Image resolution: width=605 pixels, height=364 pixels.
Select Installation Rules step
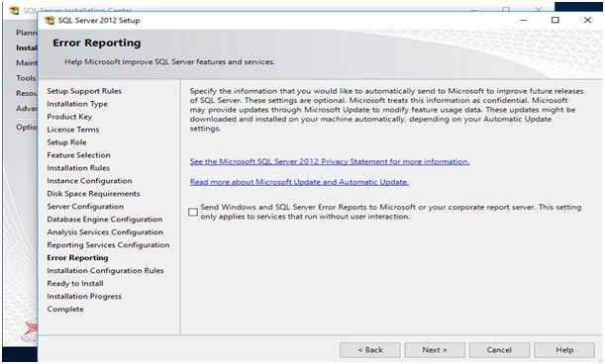click(78, 168)
